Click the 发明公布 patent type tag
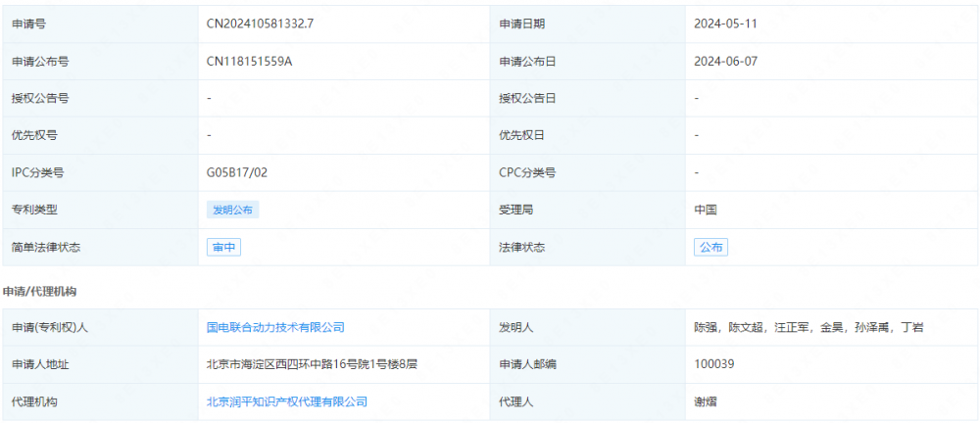This screenshot has height=423, width=980. click(x=232, y=210)
